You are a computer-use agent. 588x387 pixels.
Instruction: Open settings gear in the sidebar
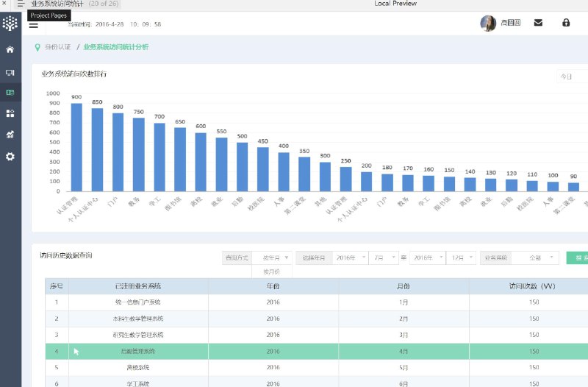(x=10, y=157)
